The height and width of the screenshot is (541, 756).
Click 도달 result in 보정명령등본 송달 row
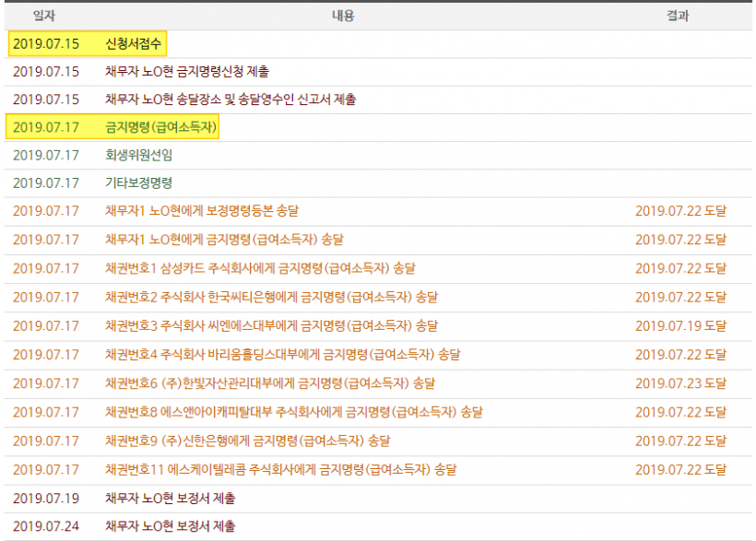point(680,211)
